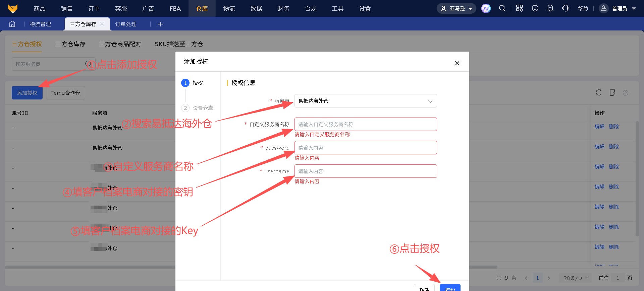
Task: Go to the home icon tab
Action: (x=12, y=24)
